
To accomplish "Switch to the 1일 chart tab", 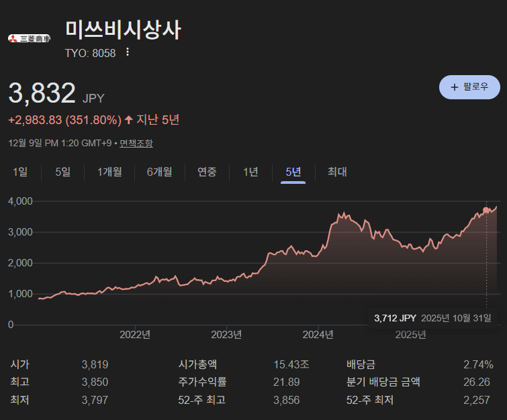I will [x=20, y=172].
